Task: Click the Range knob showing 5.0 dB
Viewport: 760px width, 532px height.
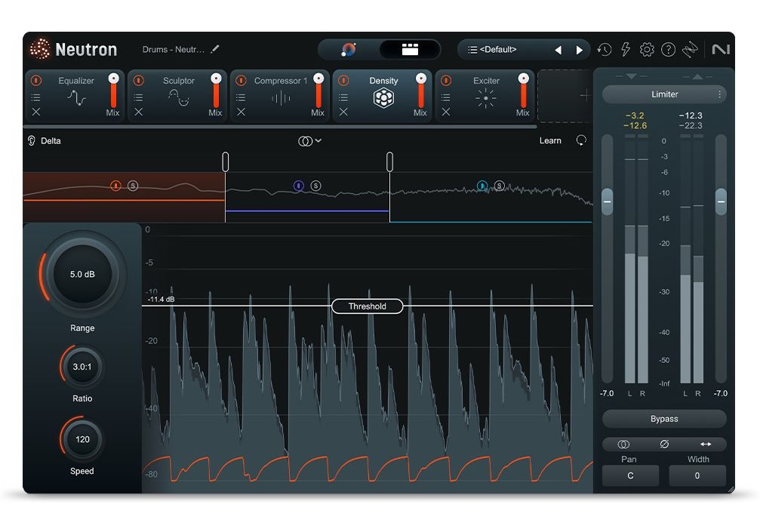Action: 82,274
